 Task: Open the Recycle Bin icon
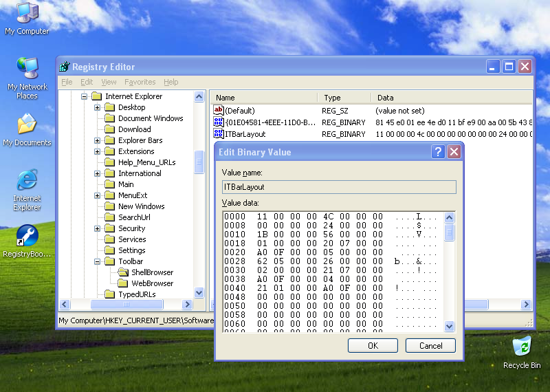[522, 346]
